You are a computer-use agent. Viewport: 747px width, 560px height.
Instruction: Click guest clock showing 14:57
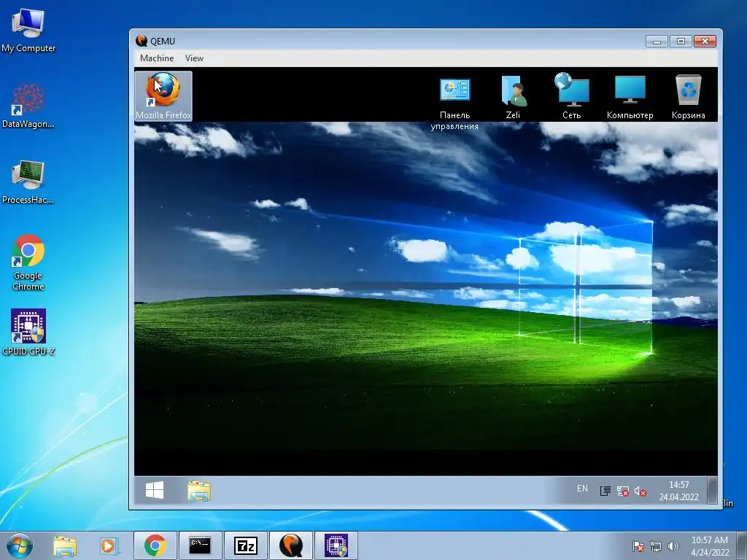(679, 491)
